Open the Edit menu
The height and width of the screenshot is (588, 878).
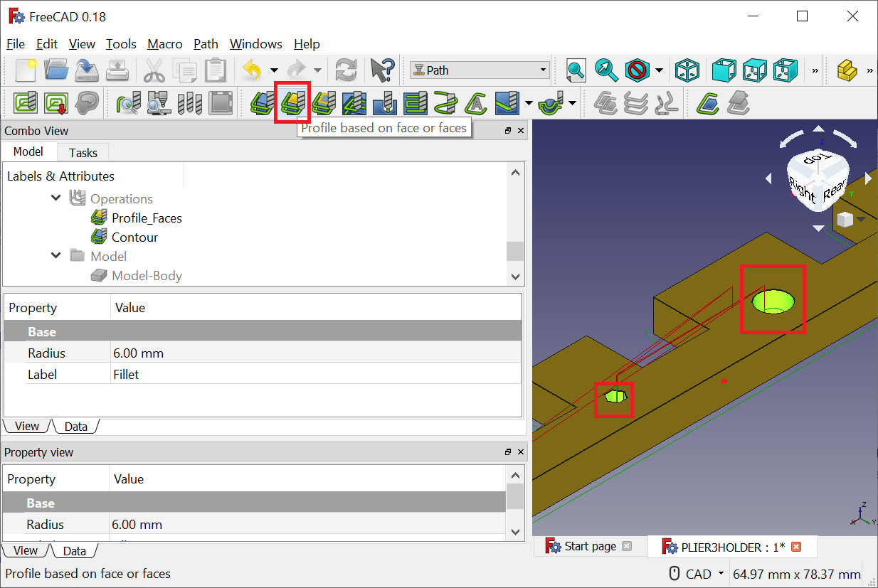pyautogui.click(x=47, y=43)
